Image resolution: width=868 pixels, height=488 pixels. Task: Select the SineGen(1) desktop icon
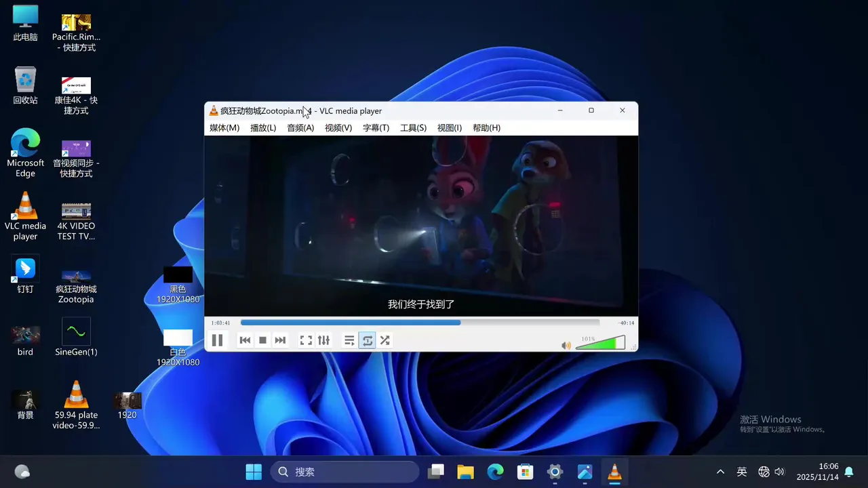[76, 338]
